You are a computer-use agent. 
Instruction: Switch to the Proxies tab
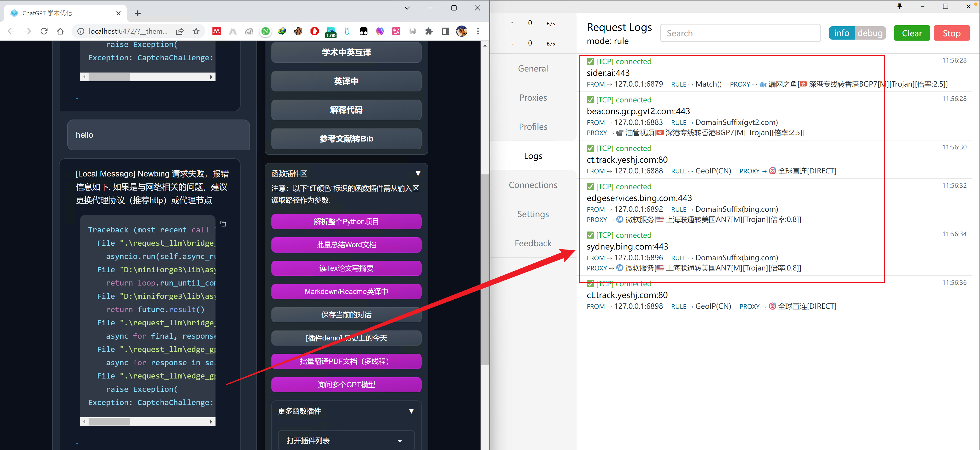point(533,97)
